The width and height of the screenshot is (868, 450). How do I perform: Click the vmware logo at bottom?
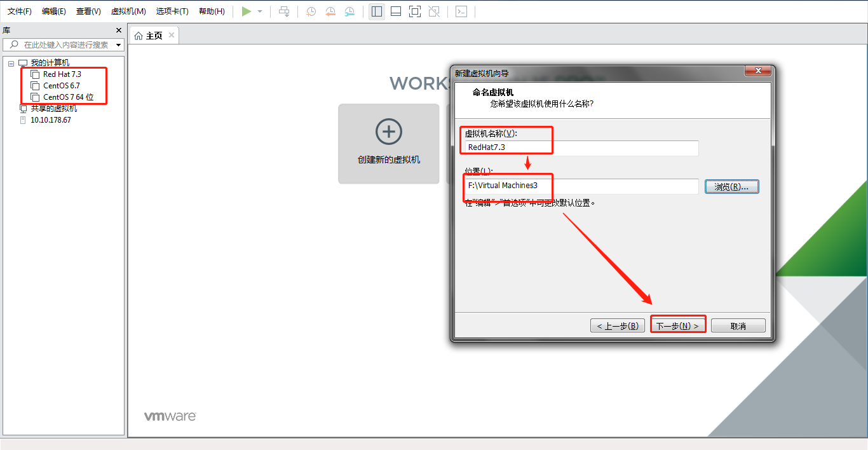pyautogui.click(x=170, y=416)
